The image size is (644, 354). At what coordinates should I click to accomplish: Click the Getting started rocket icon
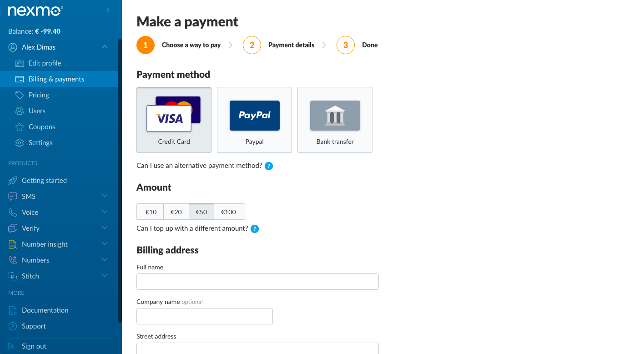(13, 181)
